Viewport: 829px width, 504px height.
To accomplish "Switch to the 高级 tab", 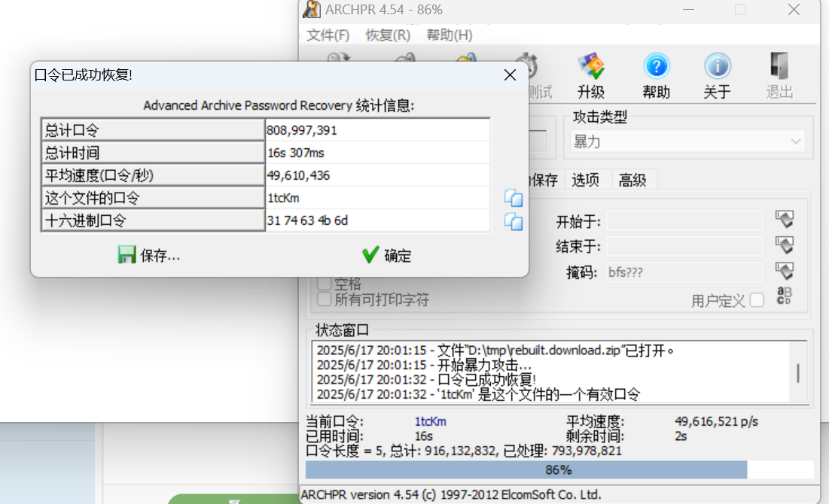I will pos(632,180).
